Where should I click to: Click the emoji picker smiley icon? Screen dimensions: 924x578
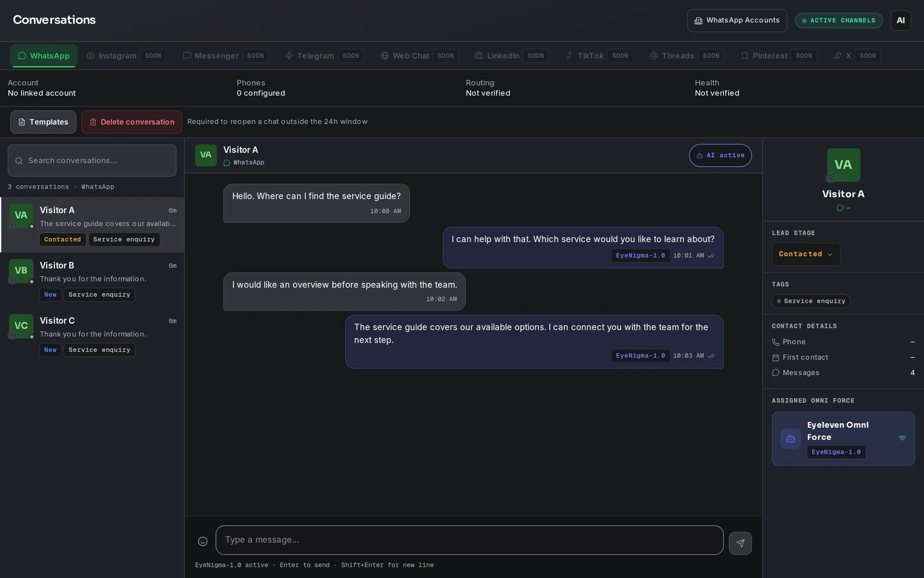click(203, 541)
